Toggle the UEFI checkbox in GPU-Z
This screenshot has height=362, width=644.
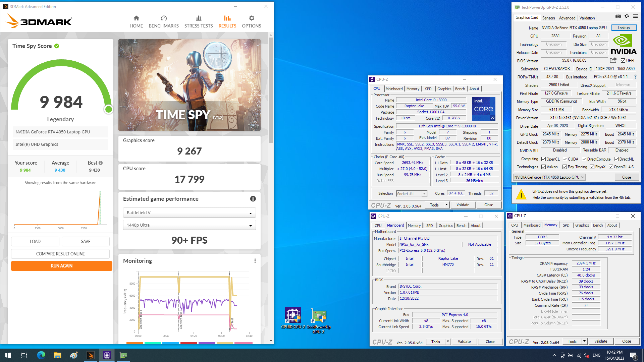[x=623, y=61]
